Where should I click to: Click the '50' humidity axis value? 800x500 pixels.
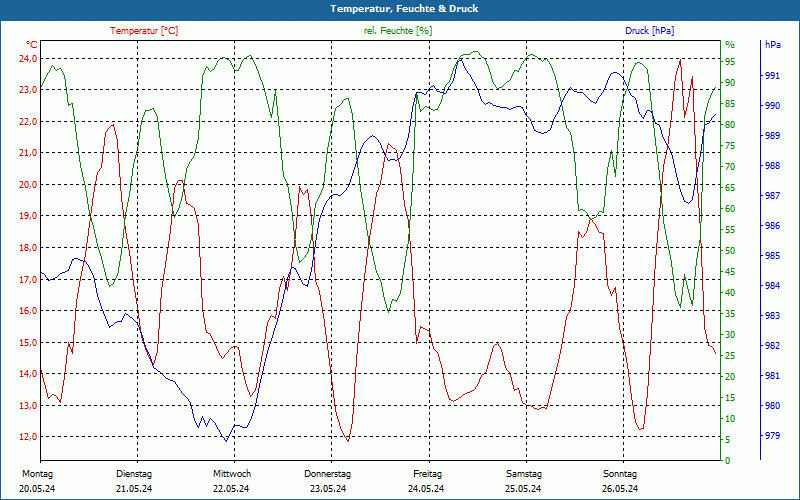(x=731, y=251)
